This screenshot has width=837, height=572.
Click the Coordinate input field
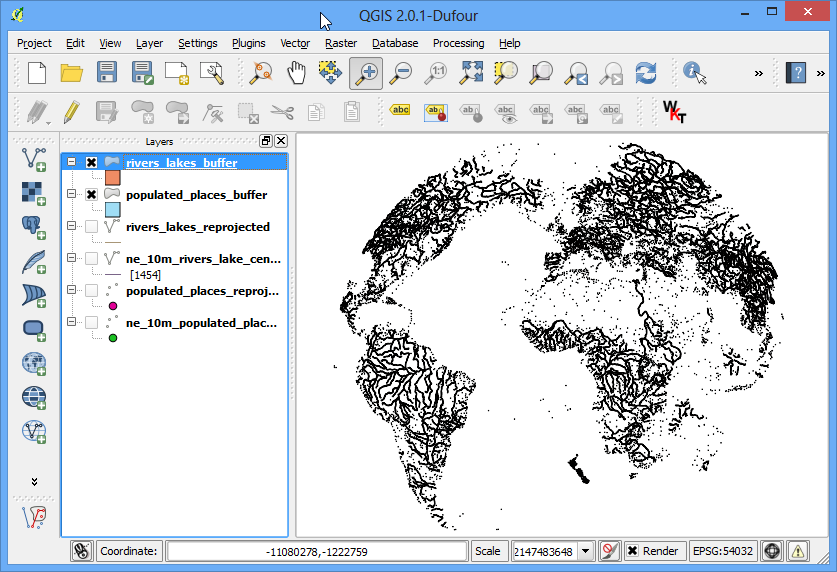[x=317, y=551]
